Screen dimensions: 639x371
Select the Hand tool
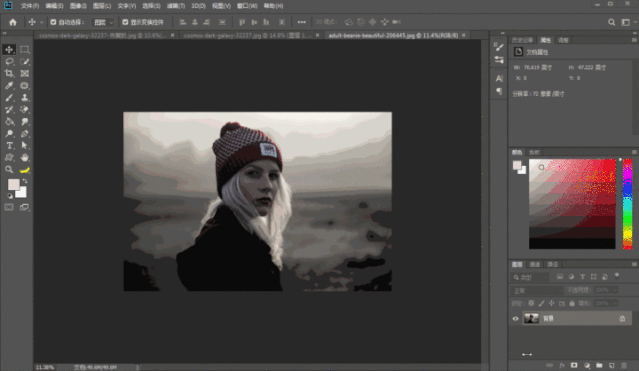click(x=24, y=157)
